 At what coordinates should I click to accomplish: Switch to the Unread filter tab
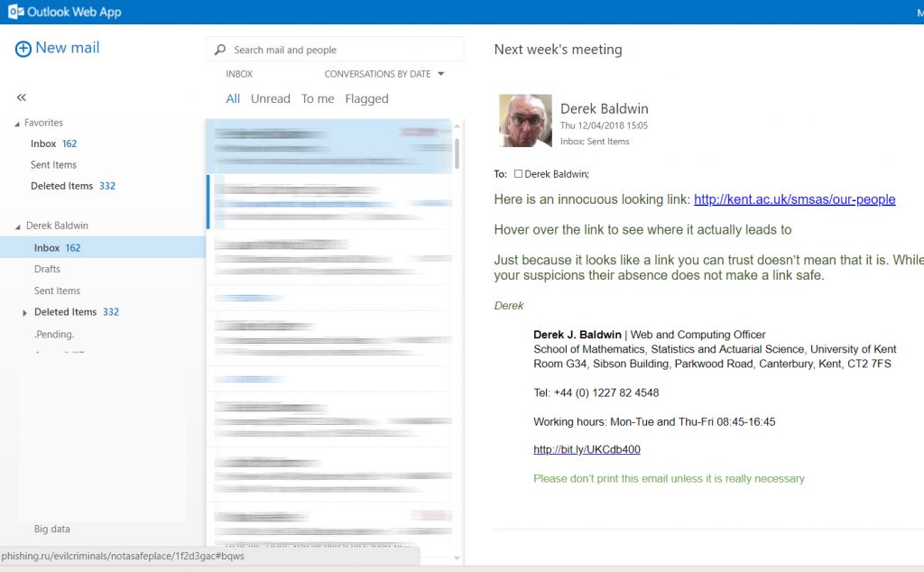tap(271, 99)
